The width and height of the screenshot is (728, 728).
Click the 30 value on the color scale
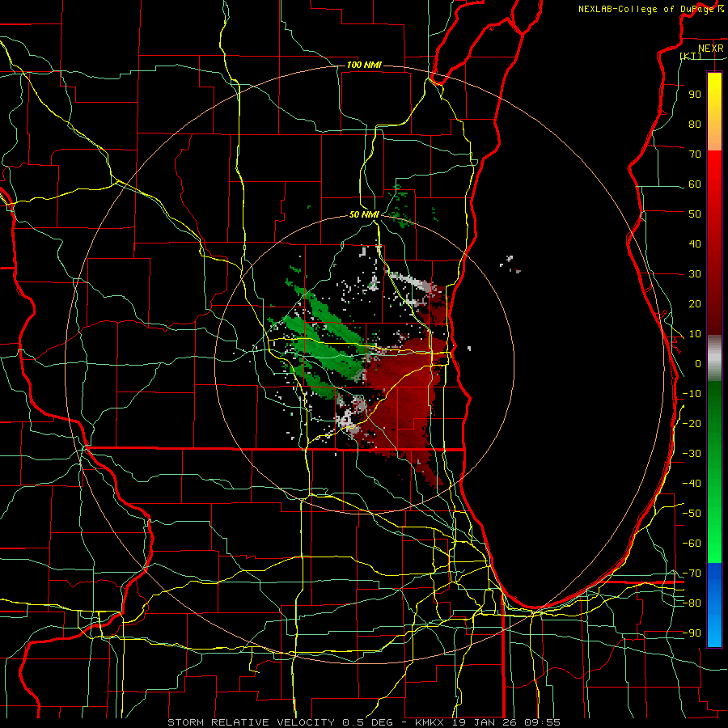(695, 274)
